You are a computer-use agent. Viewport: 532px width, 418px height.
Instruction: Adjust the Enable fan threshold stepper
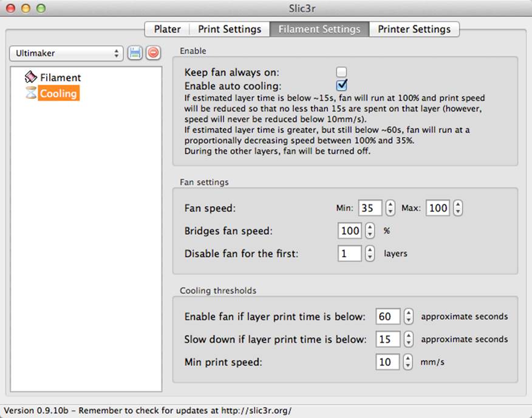click(409, 316)
